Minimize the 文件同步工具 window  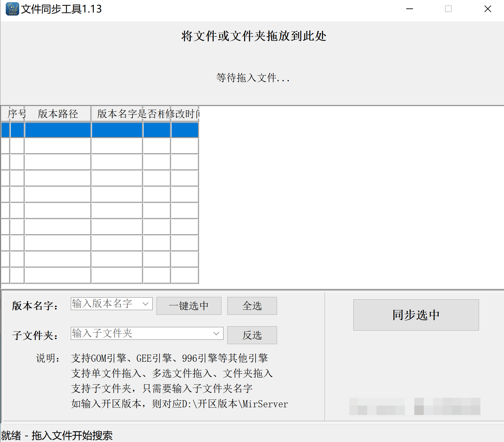(410, 9)
